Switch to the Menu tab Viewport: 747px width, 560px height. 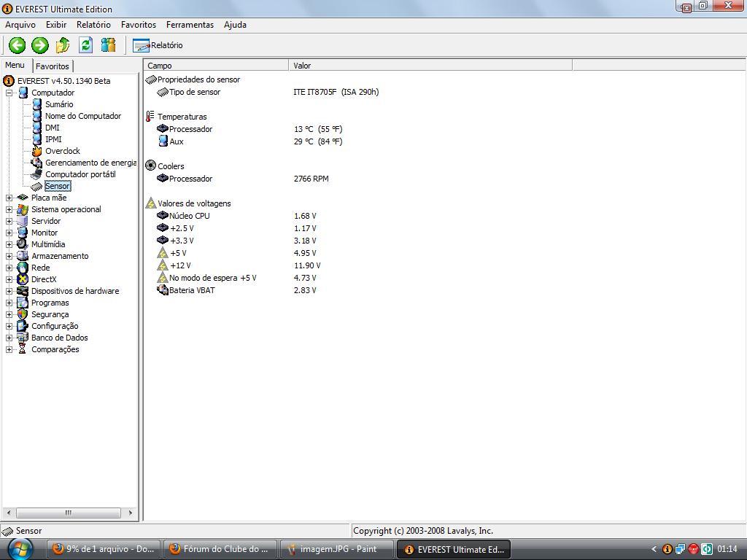(15, 65)
